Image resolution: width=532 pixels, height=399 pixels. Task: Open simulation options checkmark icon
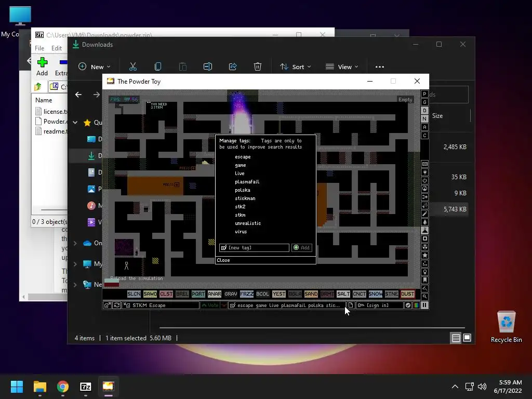408,305
